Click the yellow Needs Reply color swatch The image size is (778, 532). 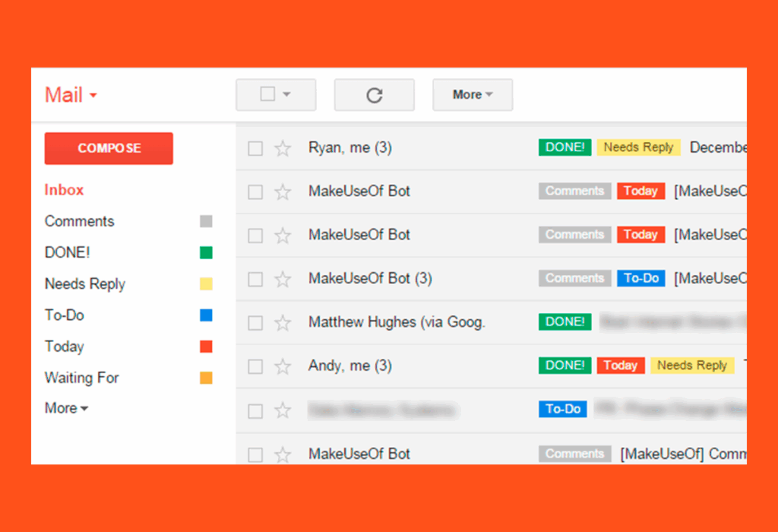206,283
